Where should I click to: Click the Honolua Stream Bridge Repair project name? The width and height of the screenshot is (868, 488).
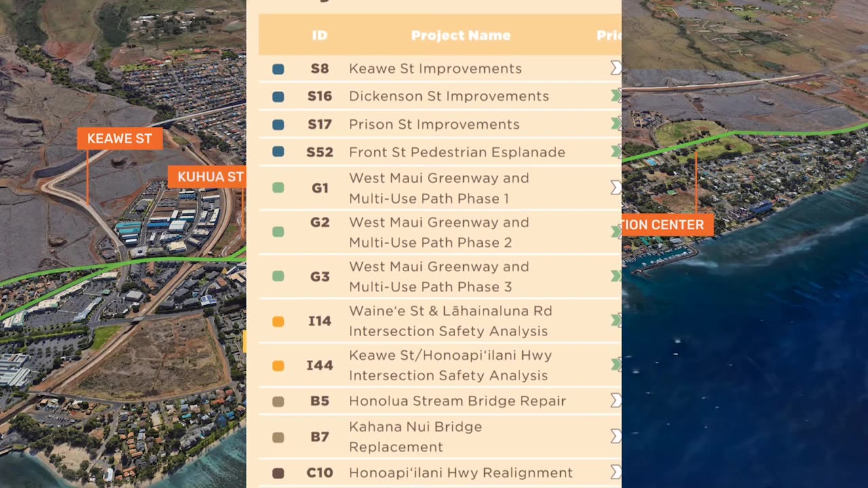point(457,401)
